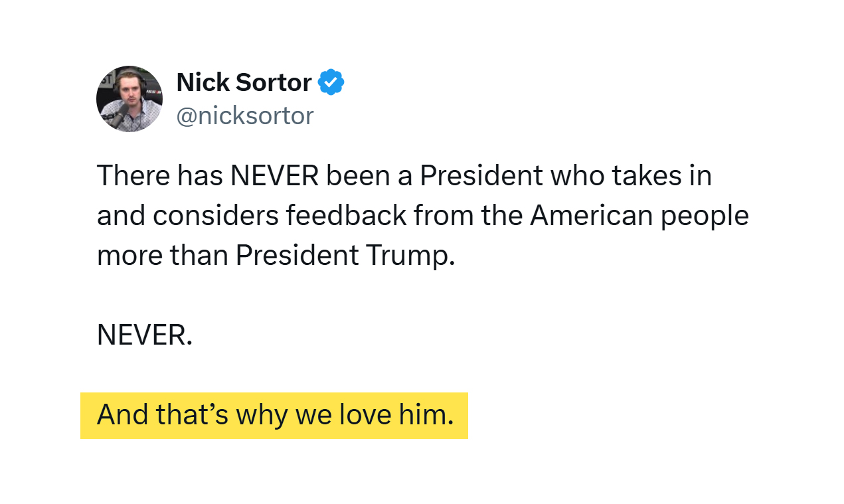This screenshot has width=844, height=504.
Task: Click the words "President Trump." in the tweet
Action: tap(345, 256)
